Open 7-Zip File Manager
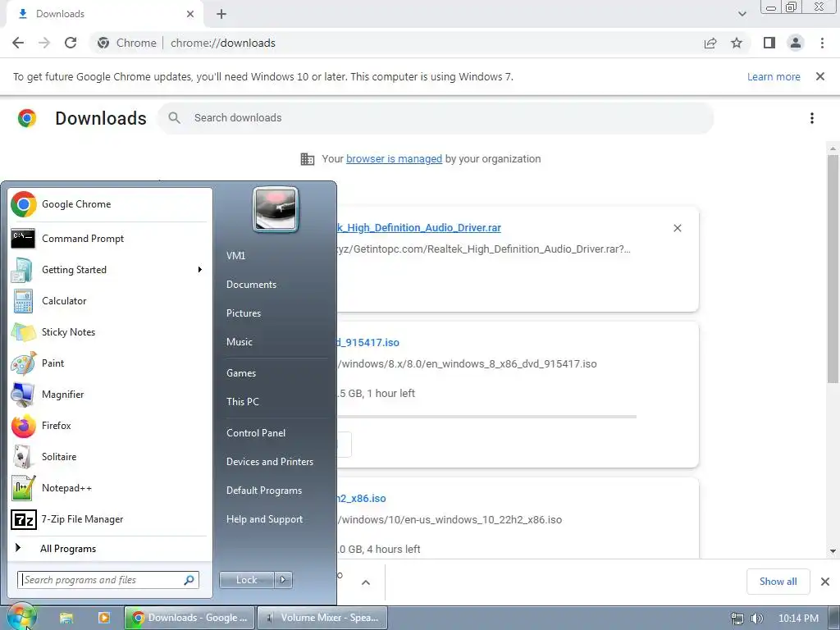Screen dimensions: 840x630 (x=109, y=519)
